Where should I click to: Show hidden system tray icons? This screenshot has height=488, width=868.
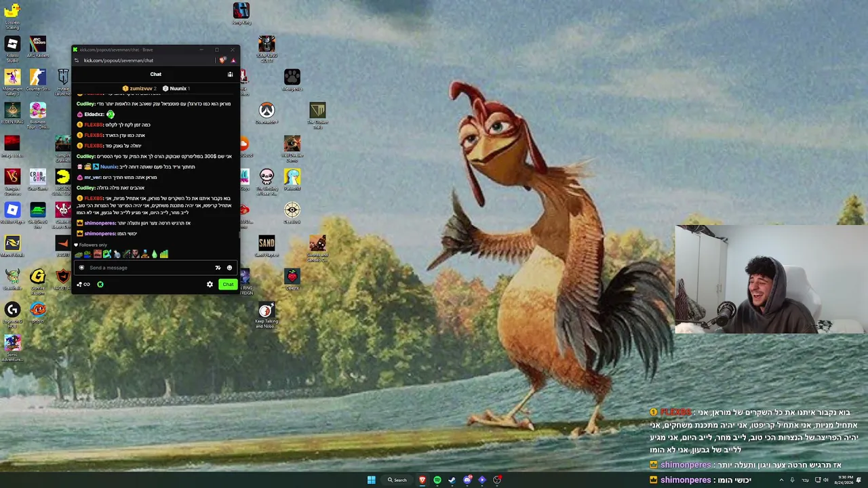(x=781, y=480)
